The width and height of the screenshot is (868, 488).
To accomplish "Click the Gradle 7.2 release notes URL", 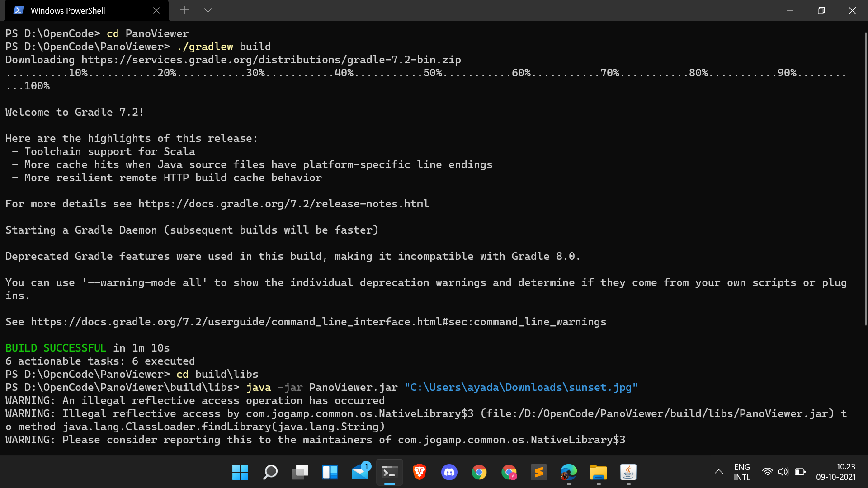I will 283,204.
